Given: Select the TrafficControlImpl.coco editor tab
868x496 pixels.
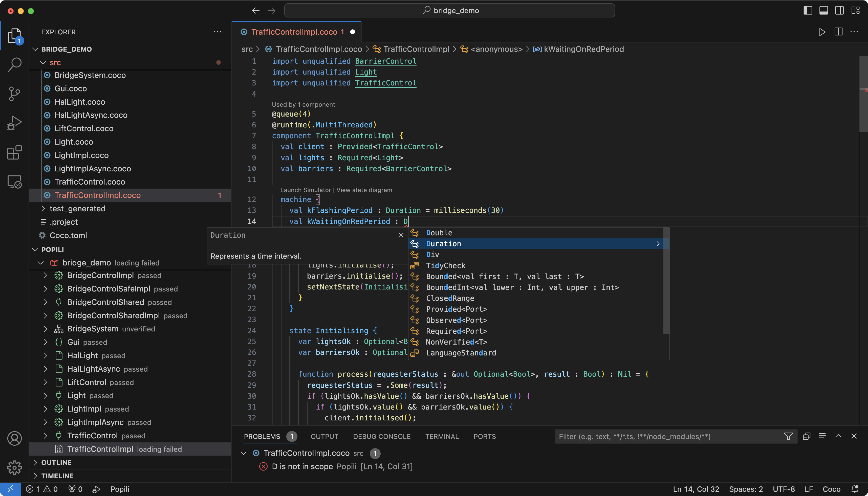Looking at the screenshot, I should 296,32.
